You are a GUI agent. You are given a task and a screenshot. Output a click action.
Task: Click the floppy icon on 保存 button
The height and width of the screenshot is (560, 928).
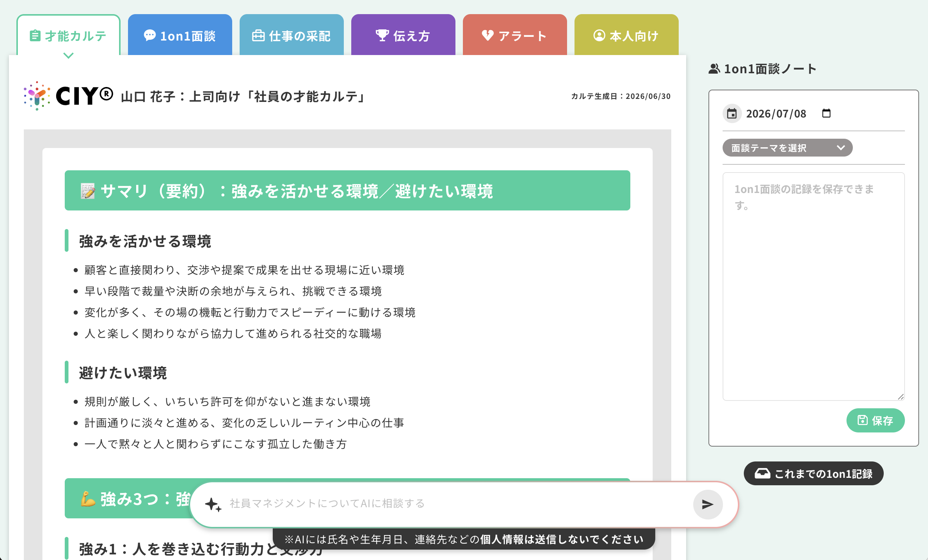tap(863, 420)
